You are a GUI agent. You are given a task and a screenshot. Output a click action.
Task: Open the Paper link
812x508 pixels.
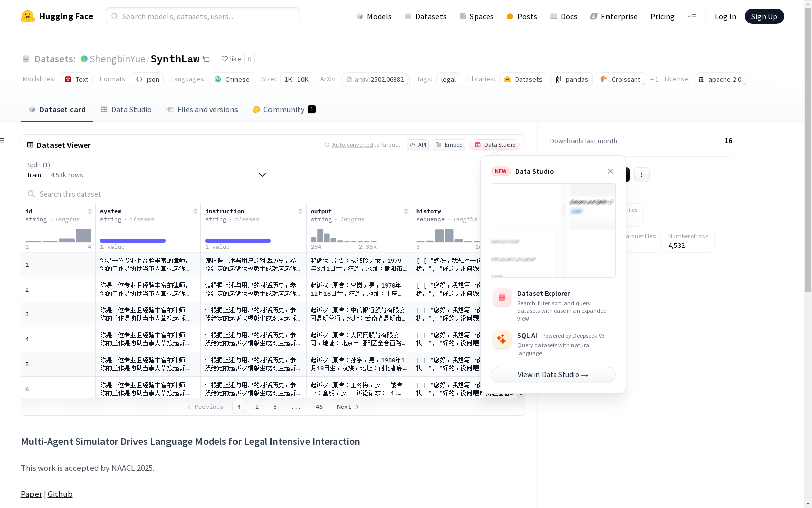pyautogui.click(x=31, y=494)
